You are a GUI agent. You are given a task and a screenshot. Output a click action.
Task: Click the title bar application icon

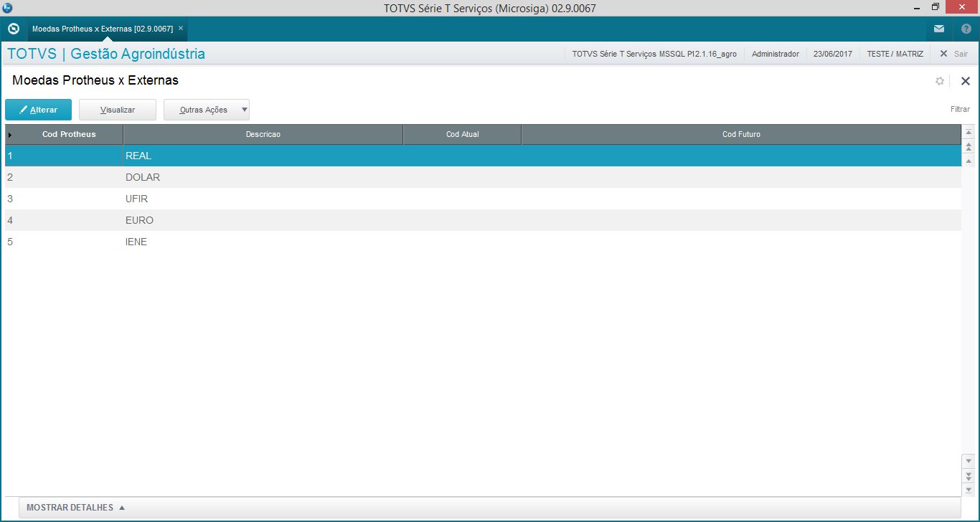point(7,8)
